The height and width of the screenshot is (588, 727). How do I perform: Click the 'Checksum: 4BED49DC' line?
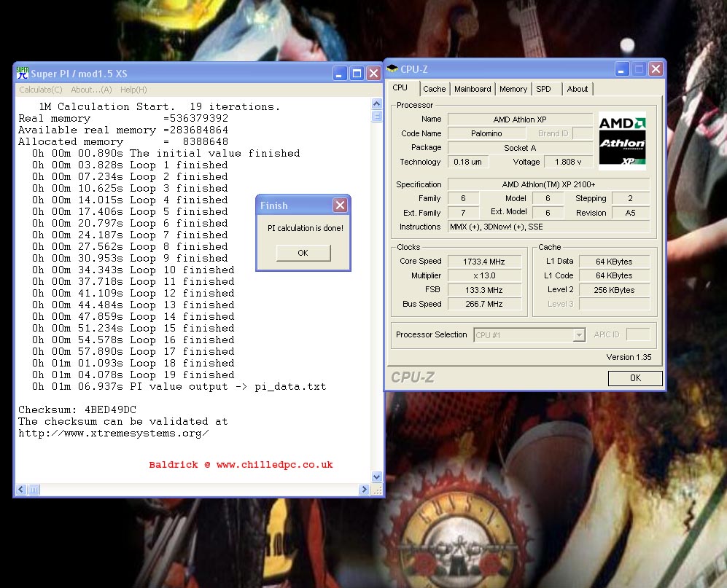pyautogui.click(x=77, y=409)
